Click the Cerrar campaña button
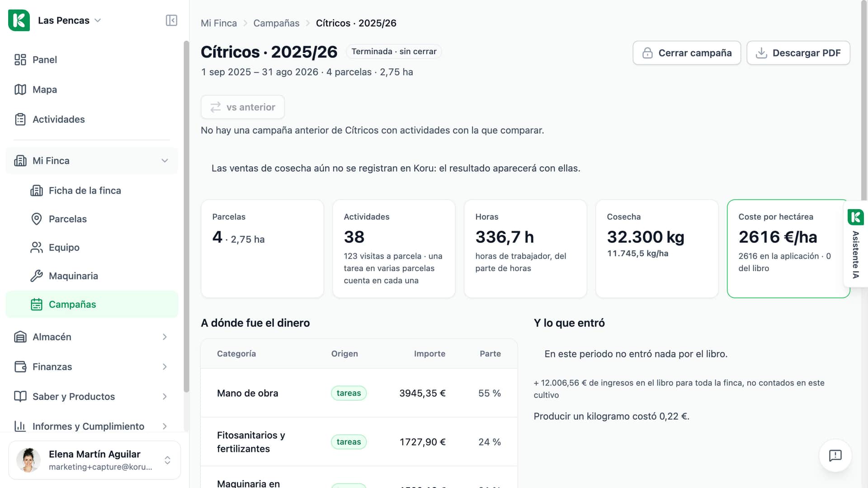 (687, 53)
